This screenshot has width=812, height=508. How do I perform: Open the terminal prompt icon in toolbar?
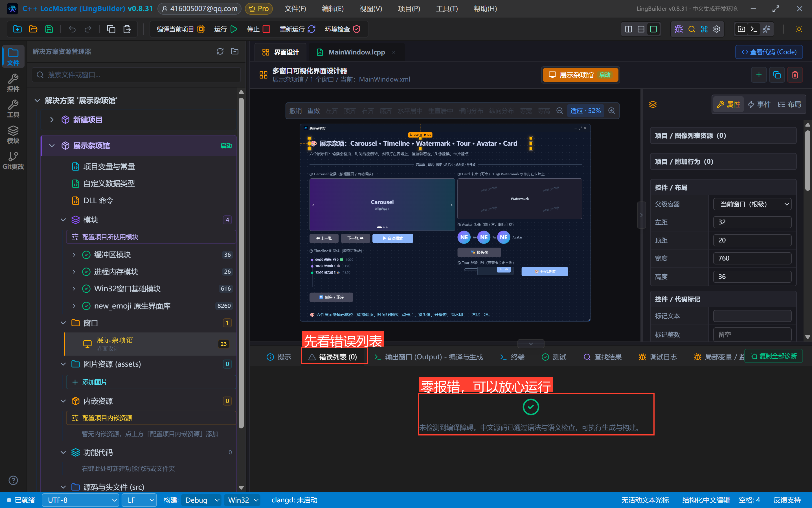pos(754,29)
